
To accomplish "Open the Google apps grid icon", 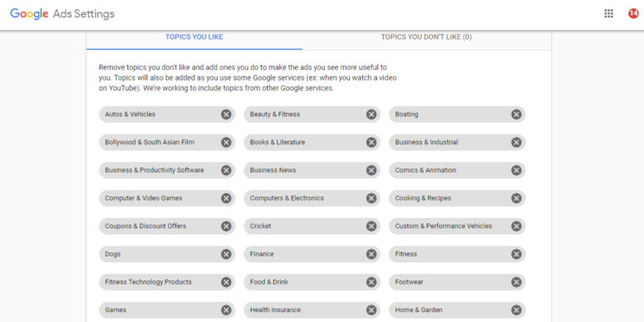I will click(608, 13).
